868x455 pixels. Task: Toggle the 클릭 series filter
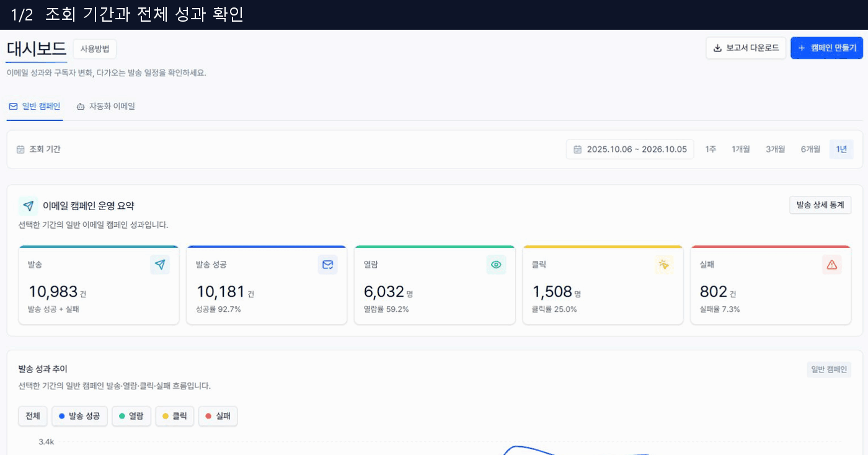[x=175, y=416]
